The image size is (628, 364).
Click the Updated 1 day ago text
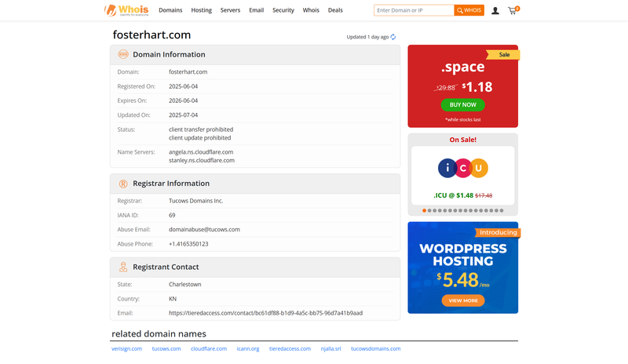coord(367,37)
